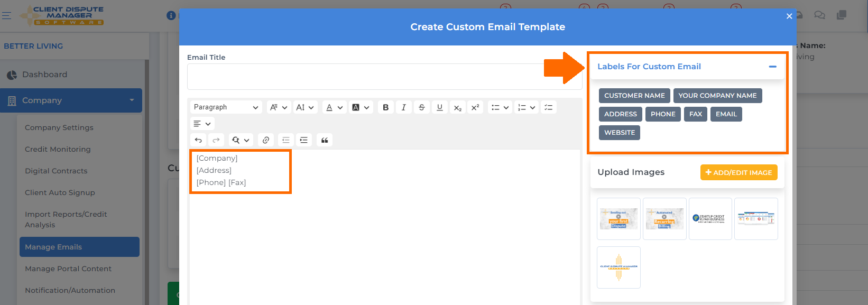Insert the ADDRESS label
The height and width of the screenshot is (305, 868).
click(621, 114)
